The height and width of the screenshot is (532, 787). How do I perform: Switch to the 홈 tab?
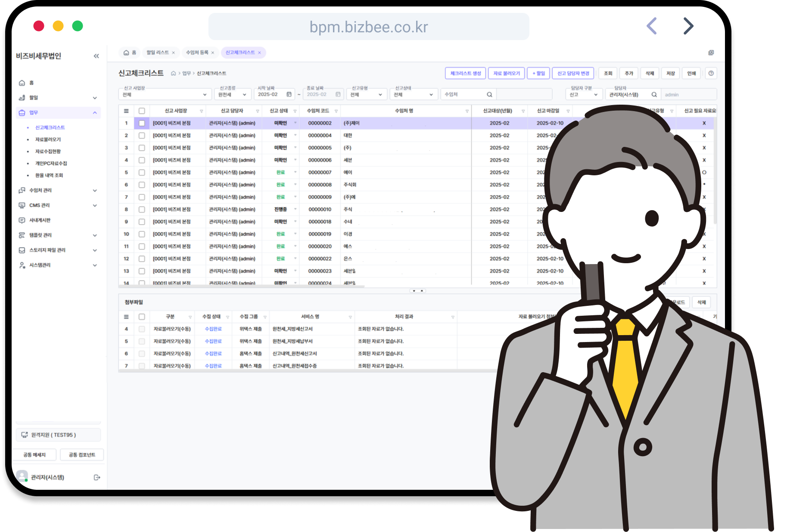[130, 53]
